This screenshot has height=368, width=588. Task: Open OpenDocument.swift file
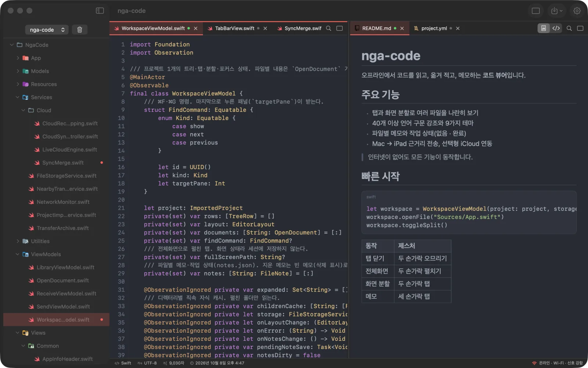56,280
